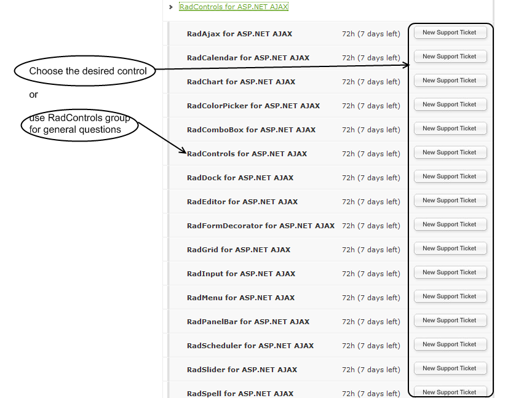Click RadControls for ASP.NET AJAX row text

click(247, 154)
